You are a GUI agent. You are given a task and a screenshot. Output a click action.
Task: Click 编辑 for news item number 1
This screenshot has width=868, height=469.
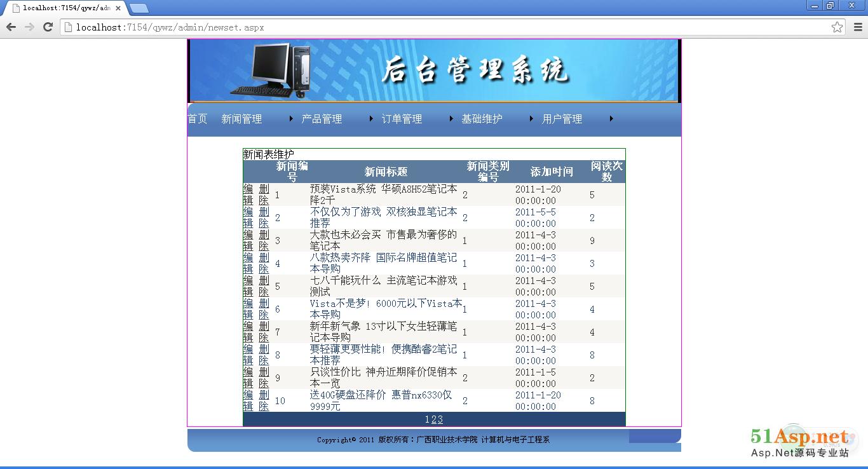[248, 194]
